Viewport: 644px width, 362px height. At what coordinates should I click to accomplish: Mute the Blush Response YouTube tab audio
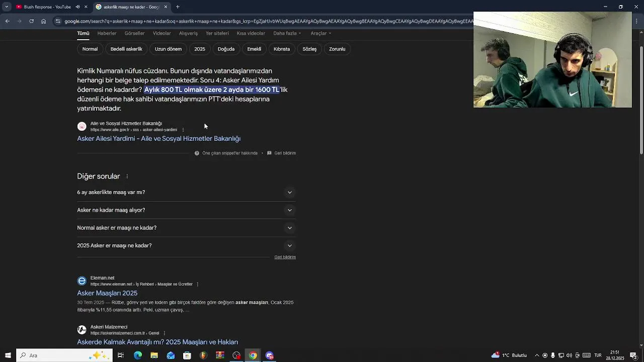click(x=77, y=7)
